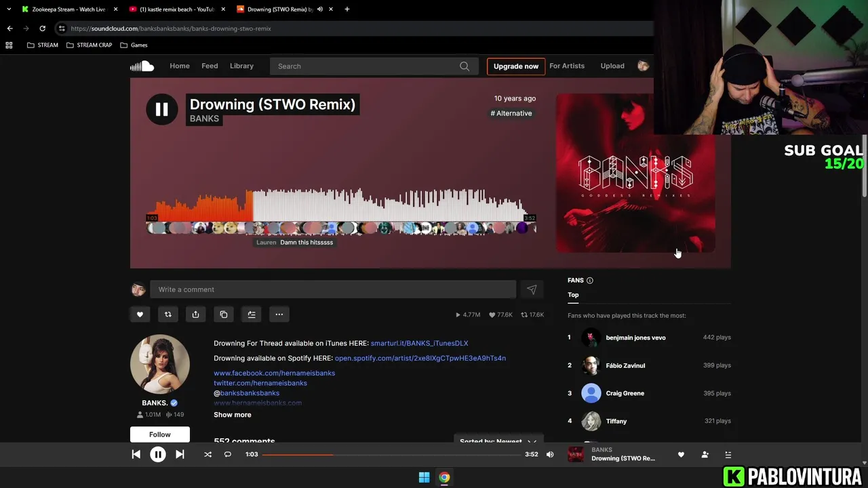Image resolution: width=868 pixels, height=488 pixels.
Task: Like the track with the heart button under the comment box
Action: (x=140, y=314)
